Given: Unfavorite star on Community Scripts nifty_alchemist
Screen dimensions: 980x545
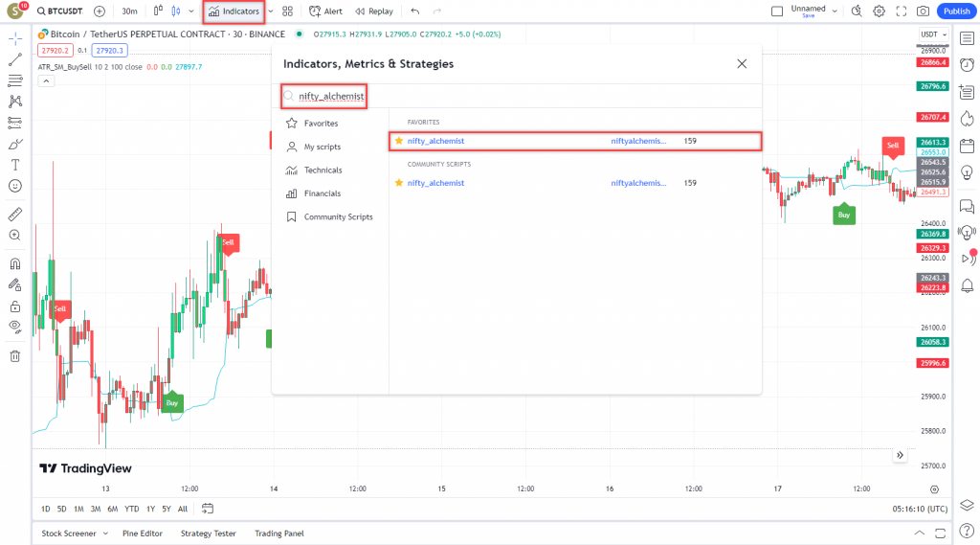Looking at the screenshot, I should pyautogui.click(x=399, y=183).
